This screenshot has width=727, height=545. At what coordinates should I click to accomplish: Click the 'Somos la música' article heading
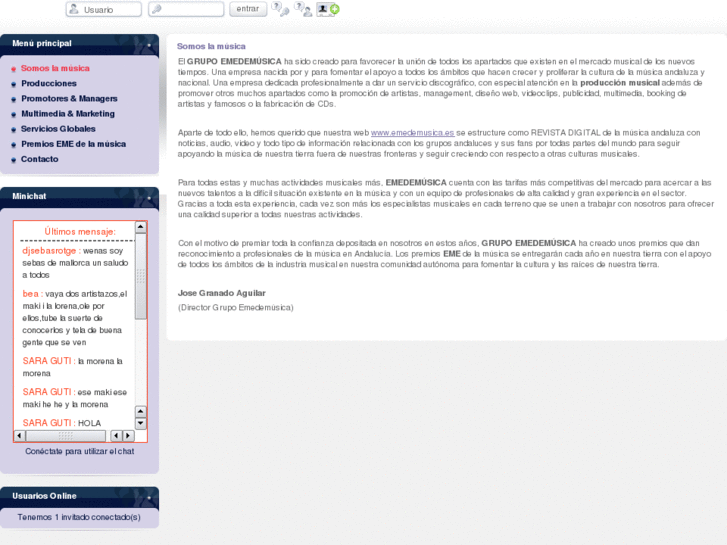211,46
